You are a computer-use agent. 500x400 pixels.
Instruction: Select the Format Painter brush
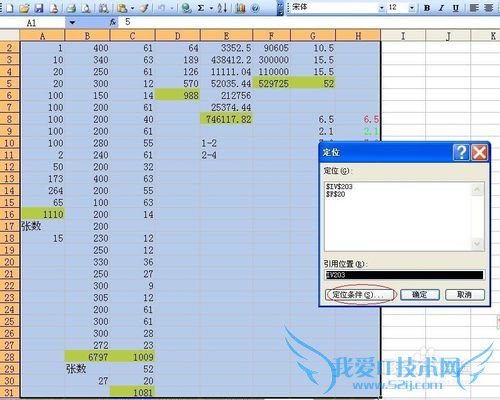click(144, 8)
